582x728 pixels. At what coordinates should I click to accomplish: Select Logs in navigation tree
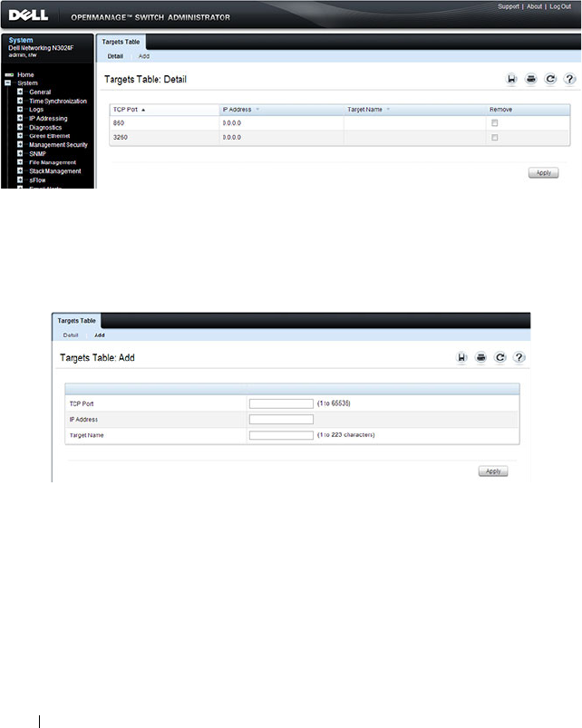36,110
